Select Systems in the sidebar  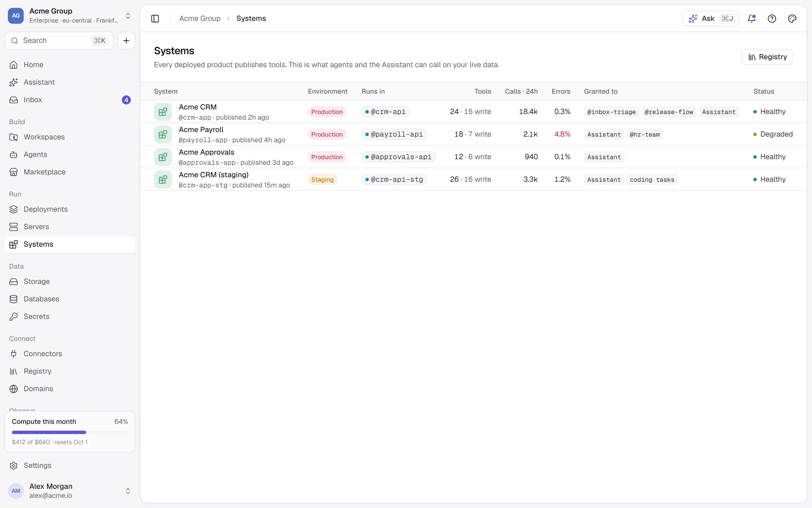click(x=70, y=244)
